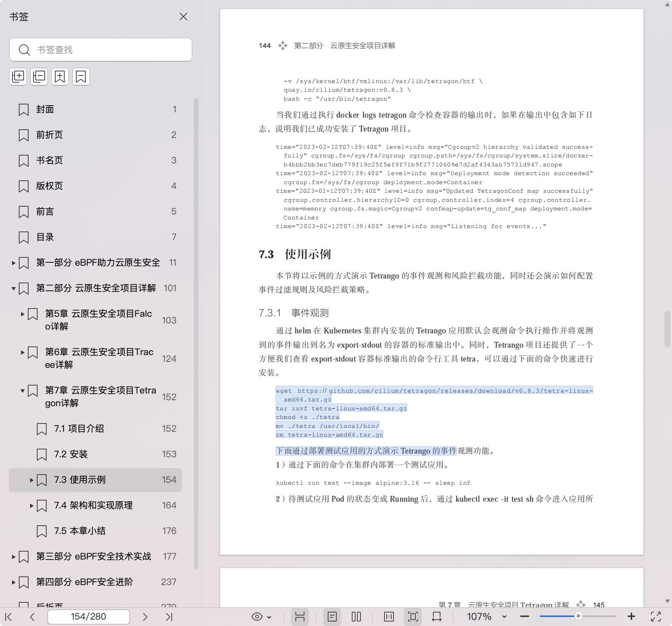Click the bookmark search field
The height and width of the screenshot is (626, 672).
101,50
